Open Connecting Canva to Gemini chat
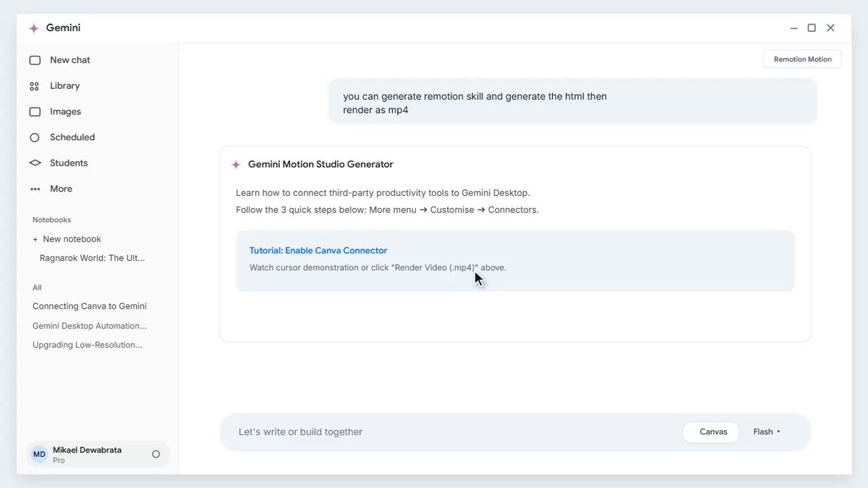Image resolution: width=868 pixels, height=488 pixels. click(x=90, y=307)
